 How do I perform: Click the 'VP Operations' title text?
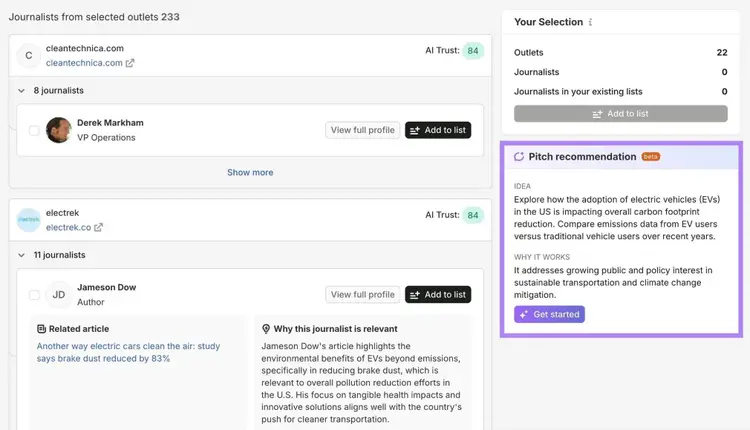coord(106,137)
